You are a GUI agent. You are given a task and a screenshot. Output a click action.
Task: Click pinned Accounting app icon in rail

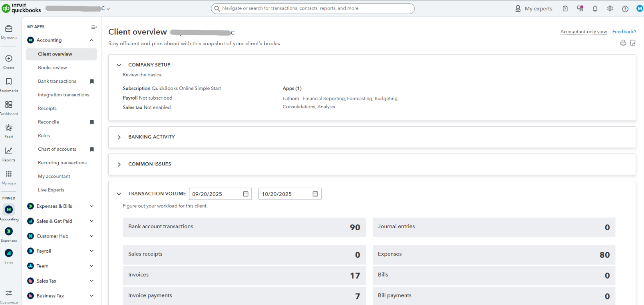click(9, 209)
